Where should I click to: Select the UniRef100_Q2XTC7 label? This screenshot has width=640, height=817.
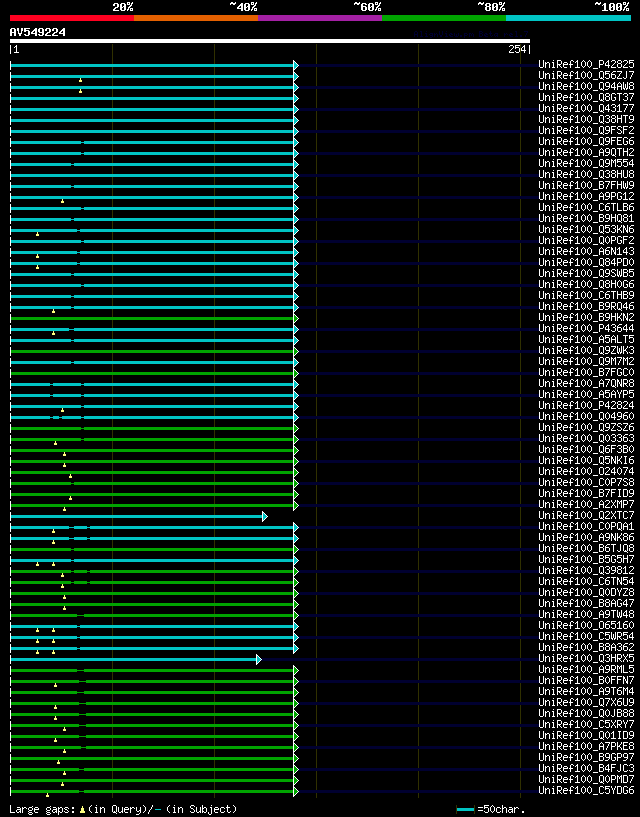click(586, 515)
